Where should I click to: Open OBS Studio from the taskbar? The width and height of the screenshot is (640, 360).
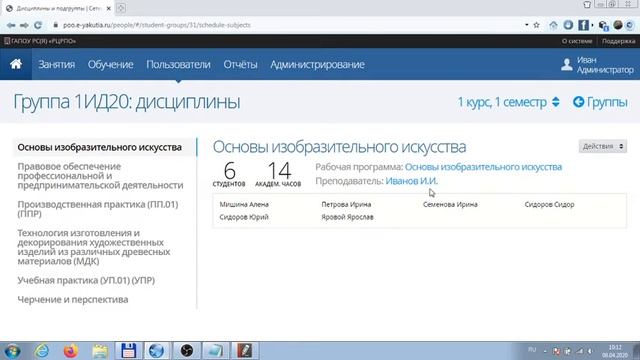point(187,351)
